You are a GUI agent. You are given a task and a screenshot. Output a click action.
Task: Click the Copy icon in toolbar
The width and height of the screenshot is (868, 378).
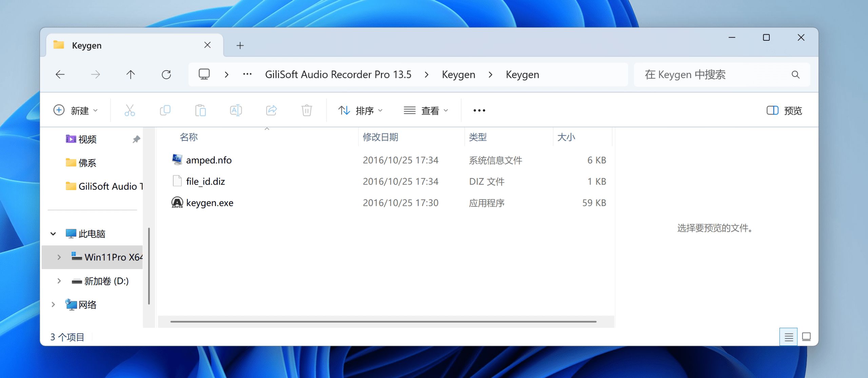coord(165,110)
